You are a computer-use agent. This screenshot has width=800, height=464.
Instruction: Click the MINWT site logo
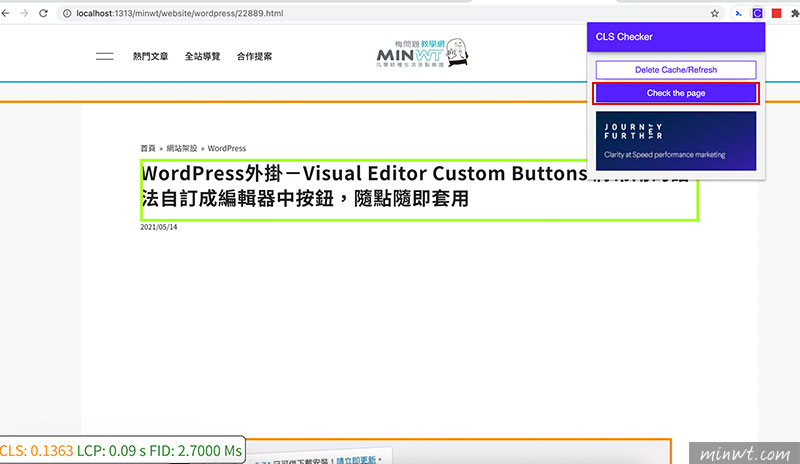click(x=422, y=53)
